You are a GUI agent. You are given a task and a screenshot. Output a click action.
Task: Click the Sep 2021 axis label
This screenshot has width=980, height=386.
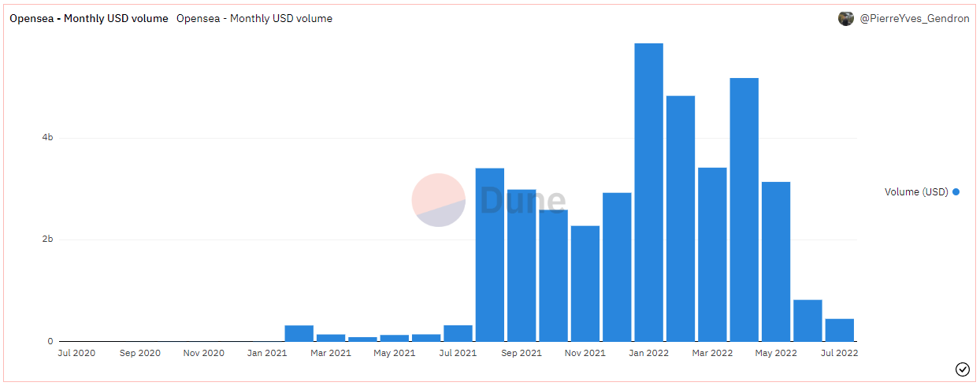coord(522,353)
